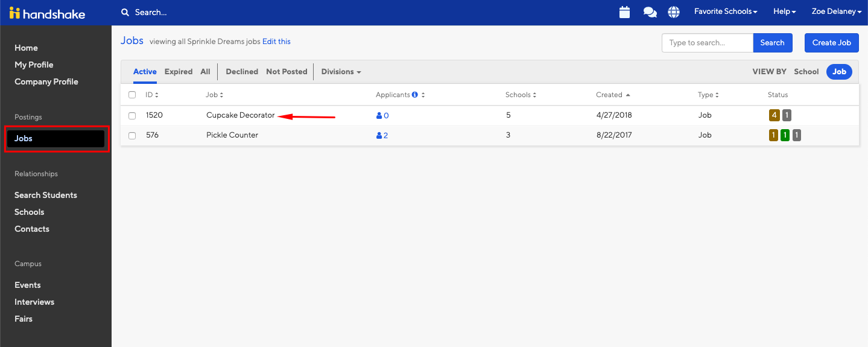Click the globe icon in header
Screen dimensions: 868x347
(674, 12)
